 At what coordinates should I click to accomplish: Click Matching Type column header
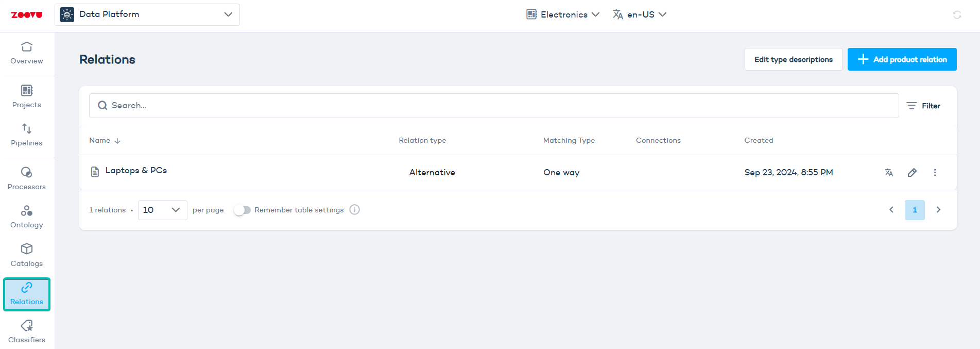pos(569,140)
